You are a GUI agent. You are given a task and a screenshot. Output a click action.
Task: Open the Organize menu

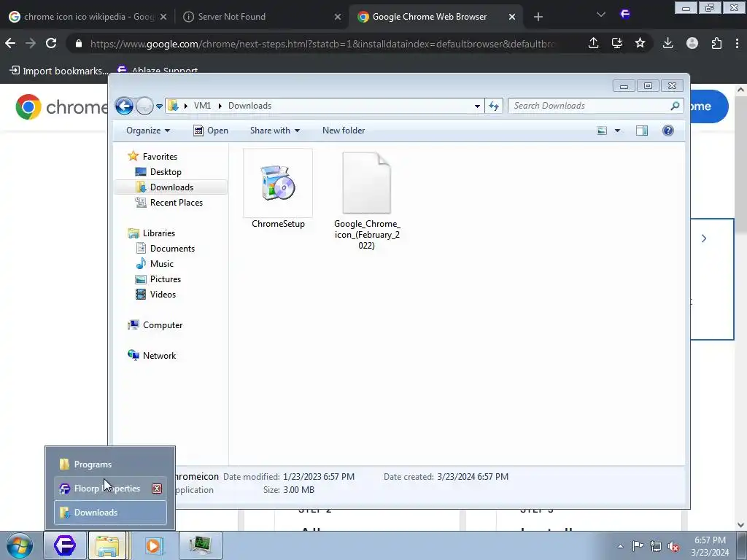tap(147, 131)
